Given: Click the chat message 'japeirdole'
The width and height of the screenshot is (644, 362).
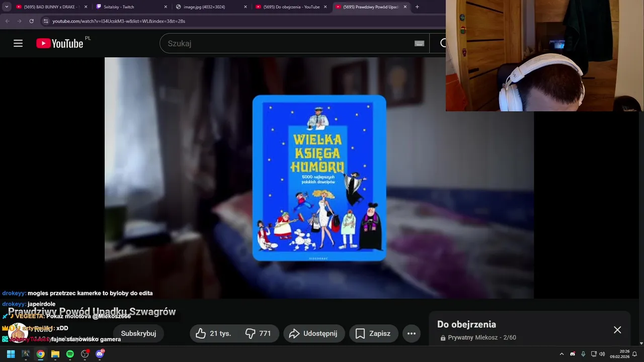Looking at the screenshot, I should [41, 304].
